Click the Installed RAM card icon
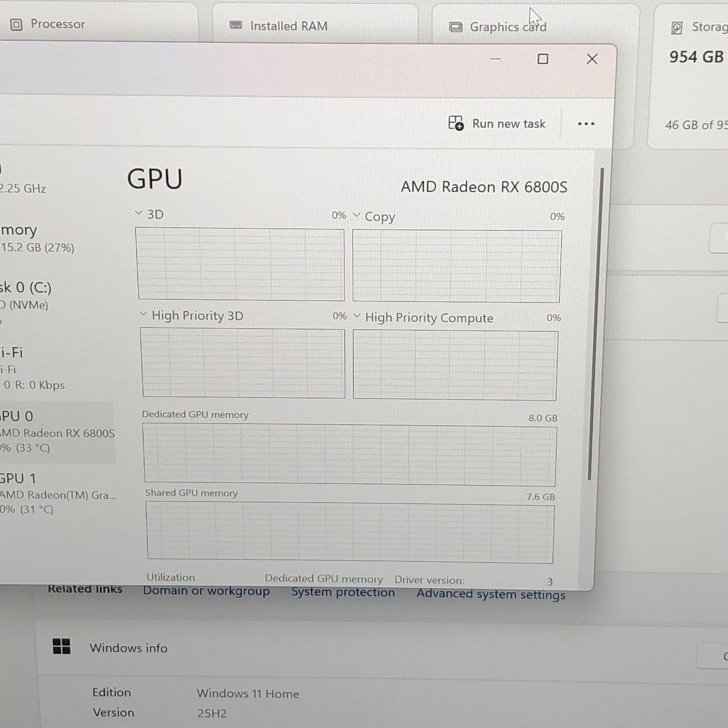 point(236,25)
